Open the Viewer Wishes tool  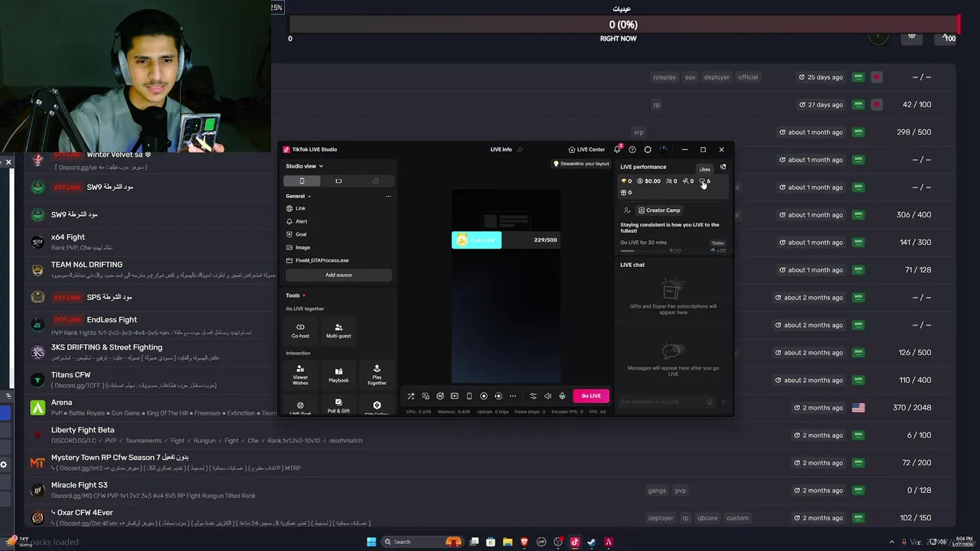[300, 374]
